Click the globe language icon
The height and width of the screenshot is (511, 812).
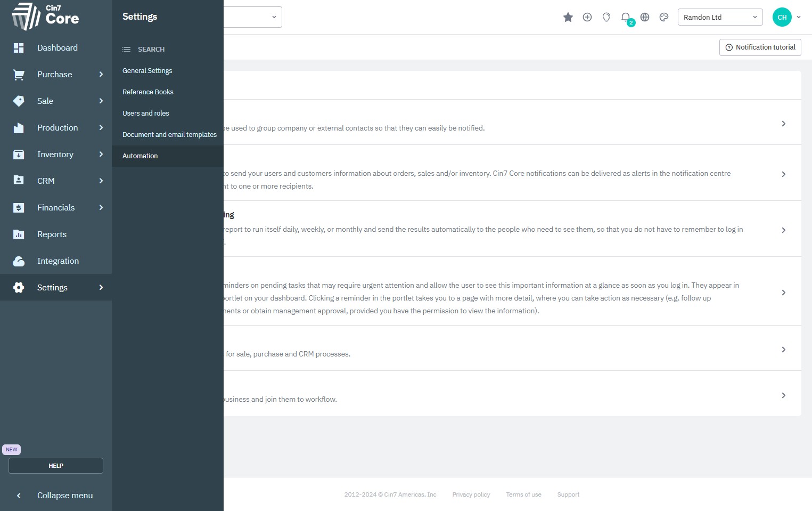point(645,17)
